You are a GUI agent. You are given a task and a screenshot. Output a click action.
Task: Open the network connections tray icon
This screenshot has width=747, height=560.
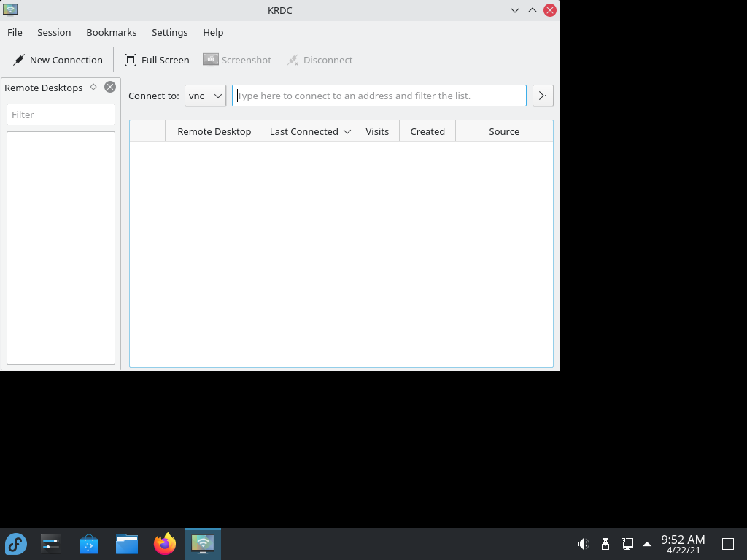(x=627, y=544)
